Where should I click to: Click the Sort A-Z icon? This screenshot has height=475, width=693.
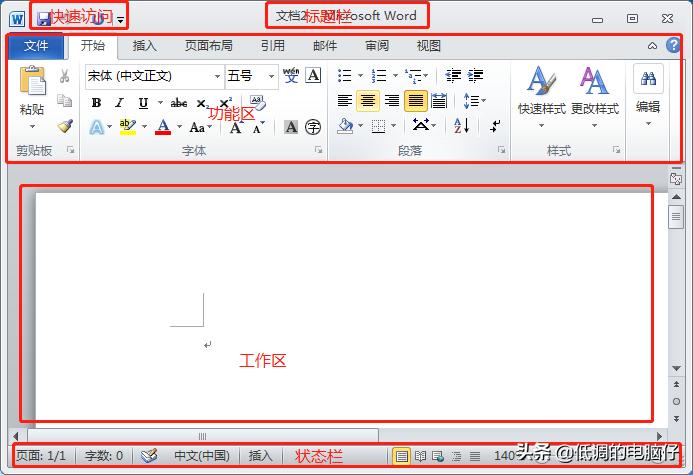[461, 126]
